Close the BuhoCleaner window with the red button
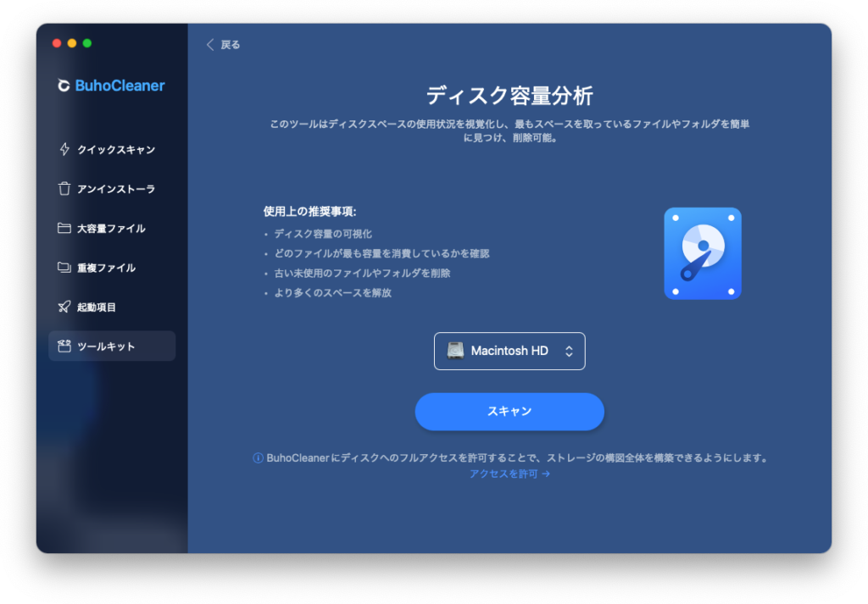The width and height of the screenshot is (868, 604). [x=57, y=43]
